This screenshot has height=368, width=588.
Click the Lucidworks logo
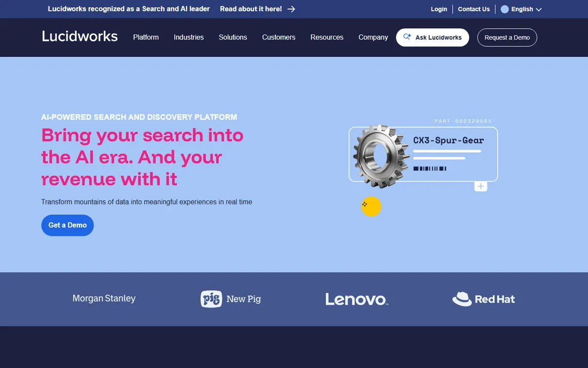click(x=80, y=36)
